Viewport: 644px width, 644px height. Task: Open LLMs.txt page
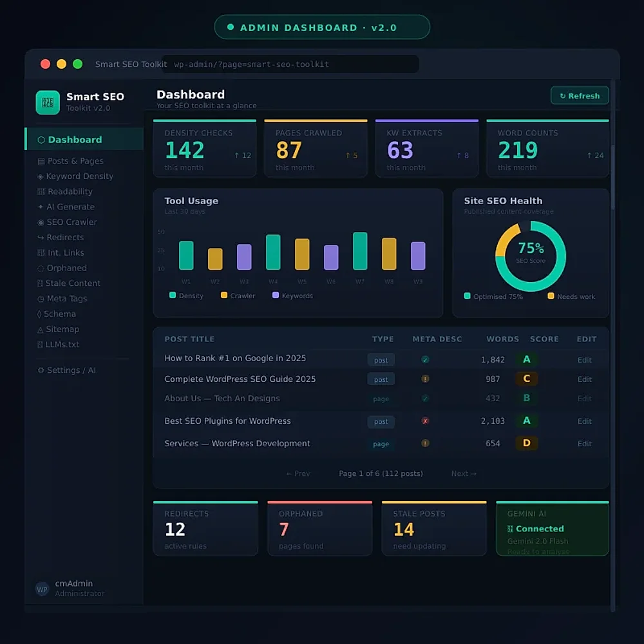coord(59,345)
